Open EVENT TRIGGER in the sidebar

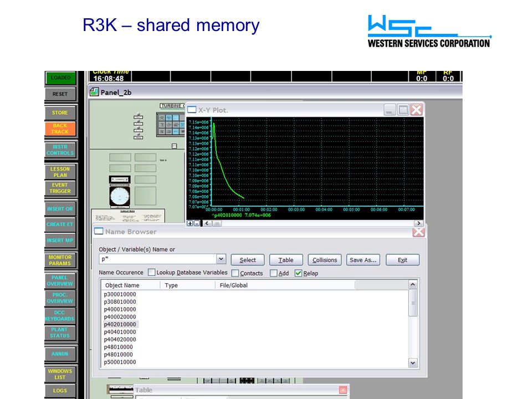pyautogui.click(x=60, y=188)
